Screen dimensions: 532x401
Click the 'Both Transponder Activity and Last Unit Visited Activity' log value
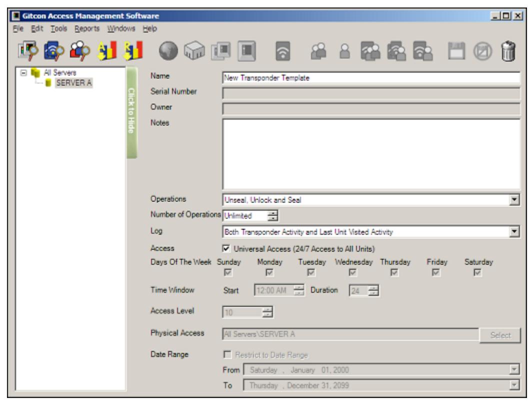tap(309, 232)
